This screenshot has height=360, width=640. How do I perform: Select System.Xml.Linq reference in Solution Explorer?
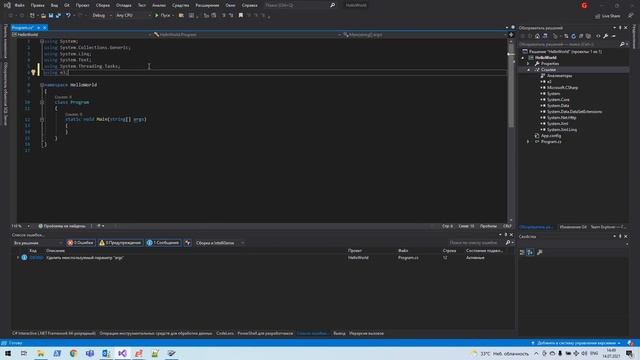[562, 130]
